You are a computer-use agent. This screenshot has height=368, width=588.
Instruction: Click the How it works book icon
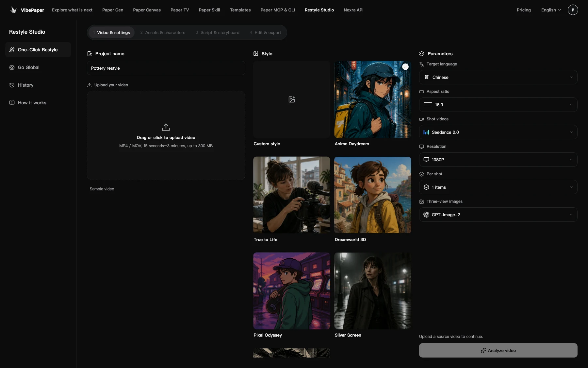[12, 103]
